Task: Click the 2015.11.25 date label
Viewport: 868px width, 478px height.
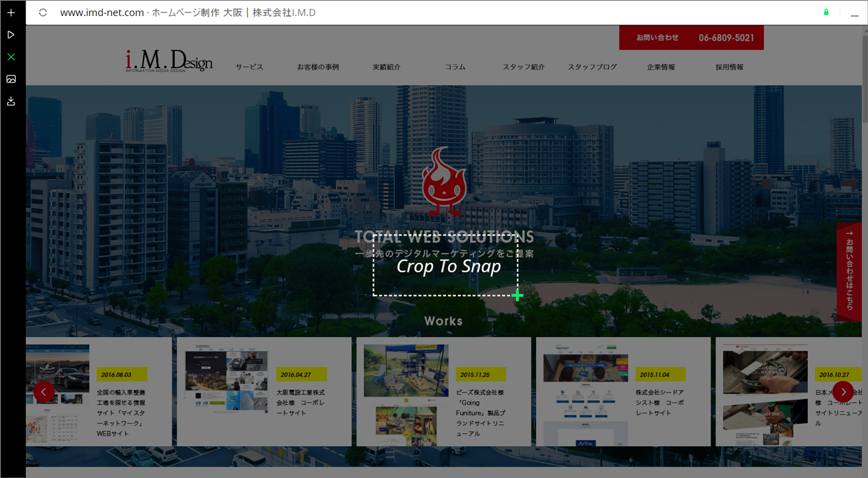Action: 481,375
